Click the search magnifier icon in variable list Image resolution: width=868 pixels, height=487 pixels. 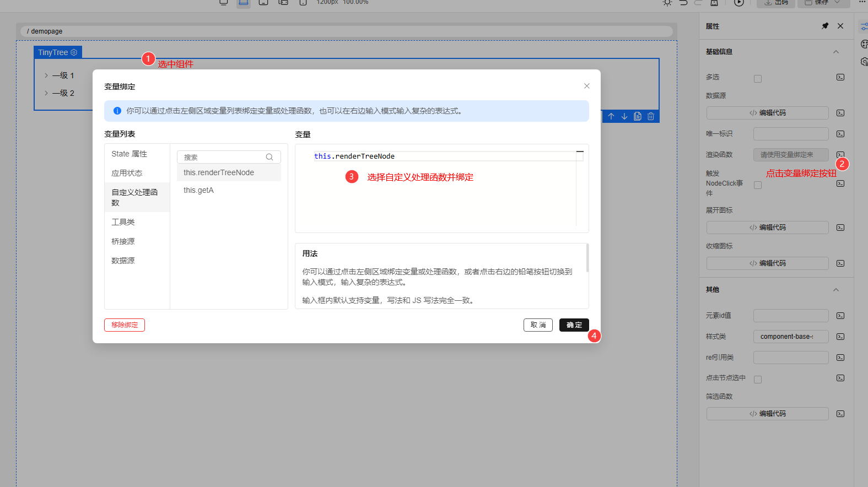269,157
